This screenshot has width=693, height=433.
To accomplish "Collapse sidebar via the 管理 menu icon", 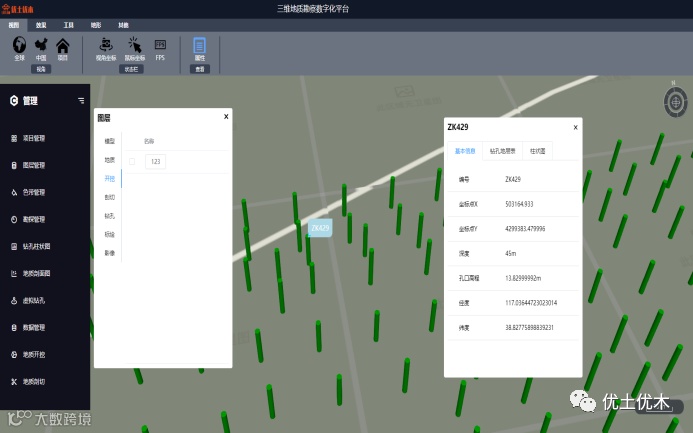I will (x=81, y=101).
